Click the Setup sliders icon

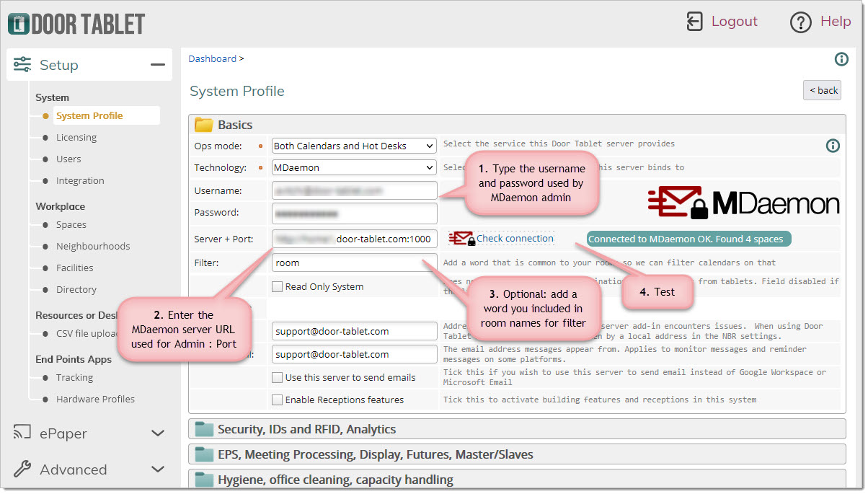click(22, 65)
